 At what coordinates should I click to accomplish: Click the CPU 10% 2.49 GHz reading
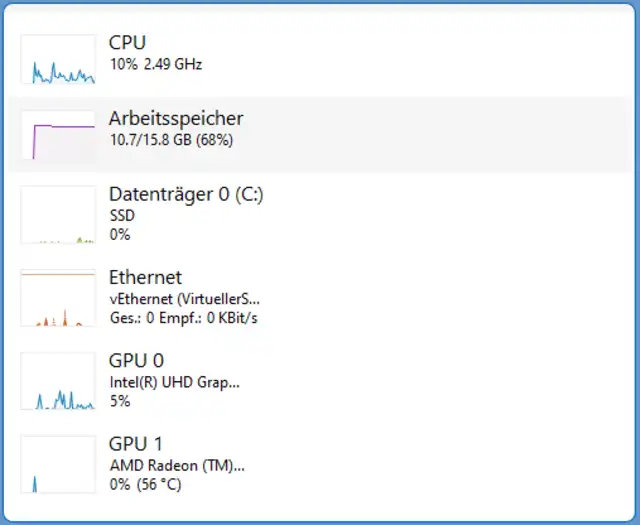(x=155, y=64)
